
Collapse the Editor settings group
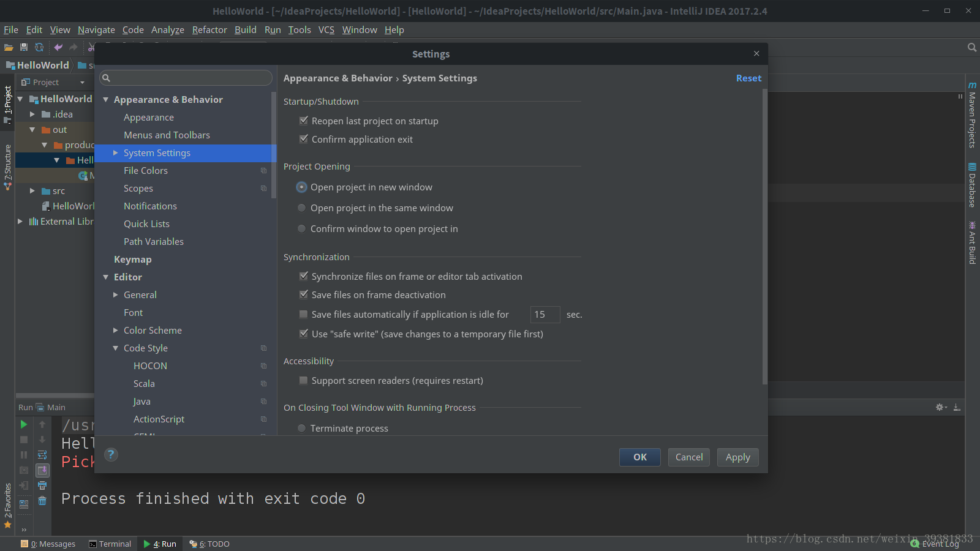tap(106, 277)
